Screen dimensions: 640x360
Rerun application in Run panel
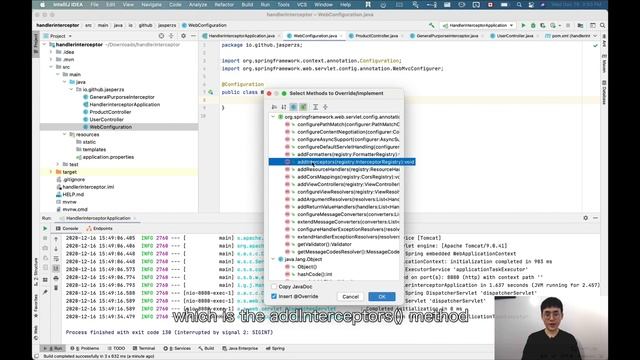45,229
